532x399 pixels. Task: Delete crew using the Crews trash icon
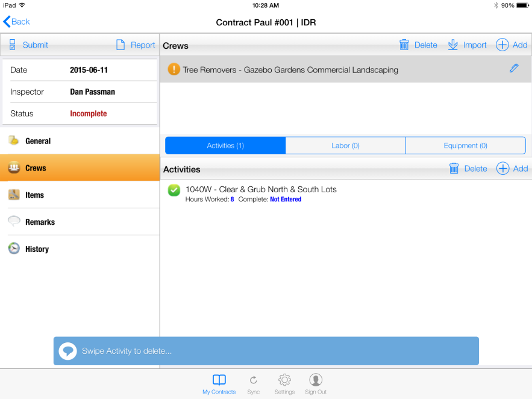pyautogui.click(x=404, y=45)
